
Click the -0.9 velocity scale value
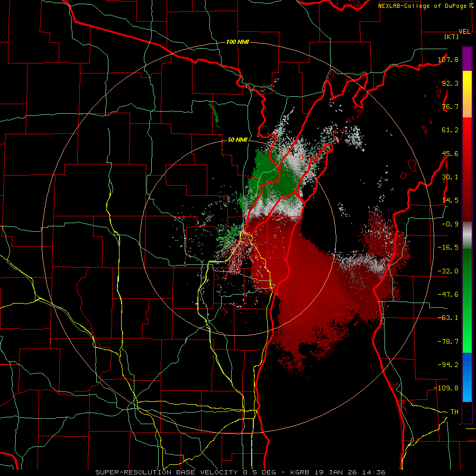click(450, 224)
